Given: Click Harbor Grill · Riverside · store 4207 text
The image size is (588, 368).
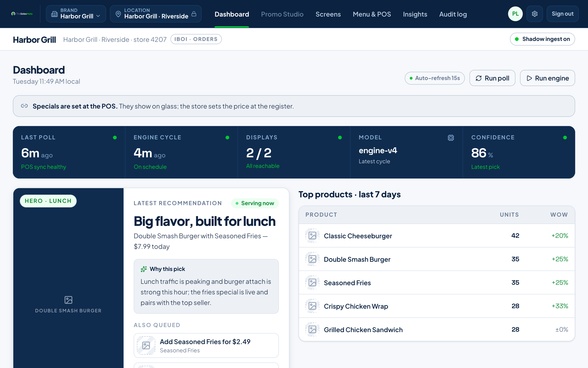Looking at the screenshot, I should click(115, 39).
